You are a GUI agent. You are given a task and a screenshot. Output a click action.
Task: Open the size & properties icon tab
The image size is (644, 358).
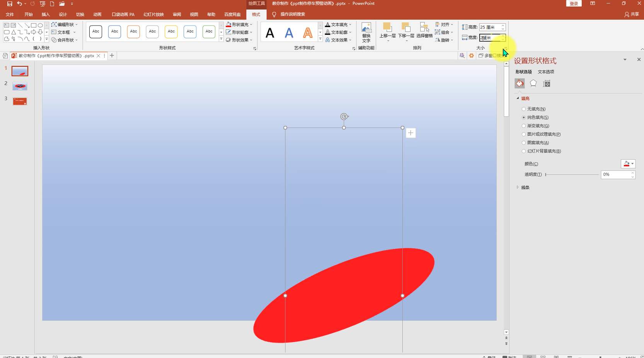[x=547, y=84]
